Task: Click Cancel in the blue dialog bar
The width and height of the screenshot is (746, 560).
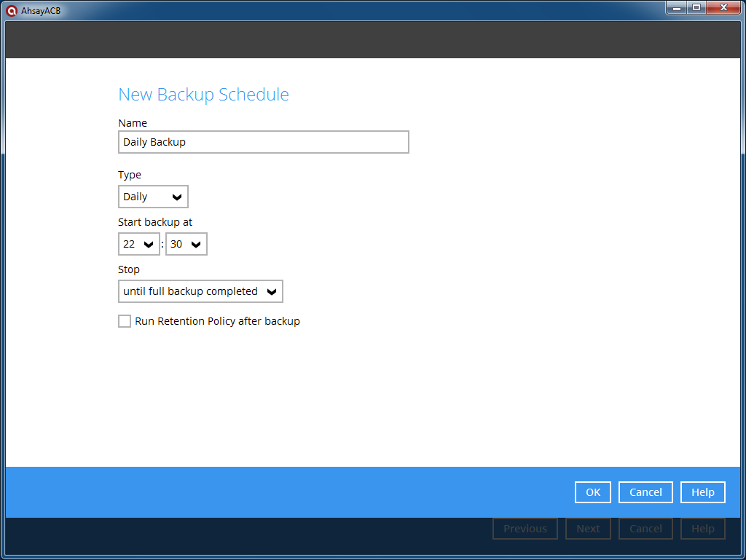Action: pyautogui.click(x=645, y=492)
